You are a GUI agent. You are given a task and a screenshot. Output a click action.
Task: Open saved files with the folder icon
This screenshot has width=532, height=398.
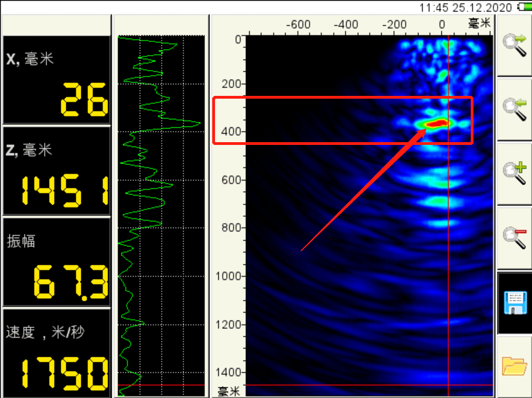(x=514, y=366)
